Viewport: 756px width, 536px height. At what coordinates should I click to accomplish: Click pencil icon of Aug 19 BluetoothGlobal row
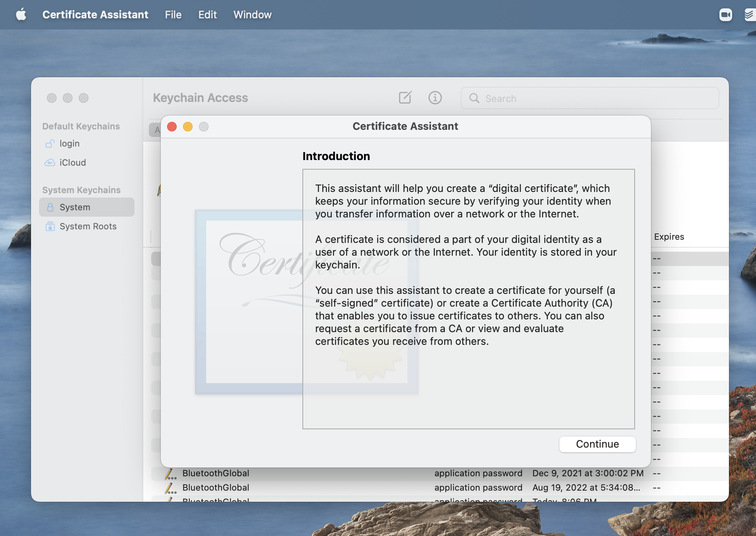tap(171, 488)
